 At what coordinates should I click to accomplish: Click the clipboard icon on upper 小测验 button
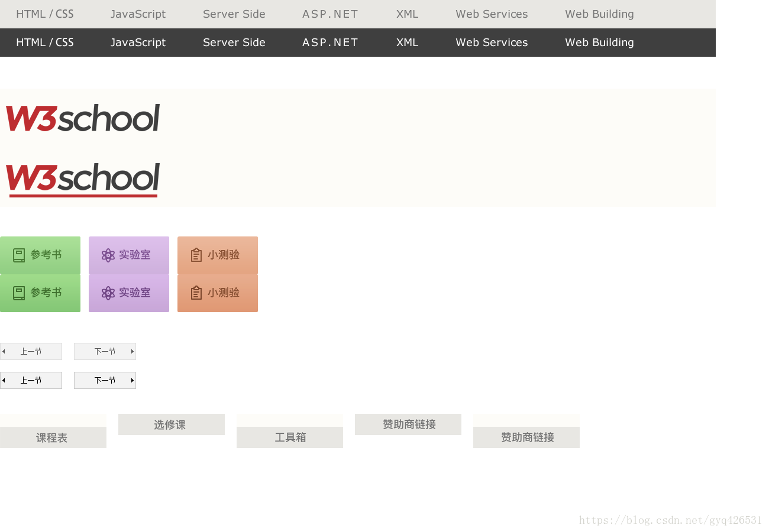[196, 255]
